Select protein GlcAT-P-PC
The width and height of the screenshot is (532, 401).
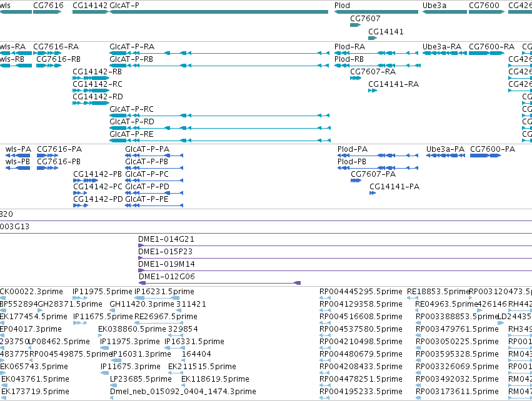click(154, 181)
